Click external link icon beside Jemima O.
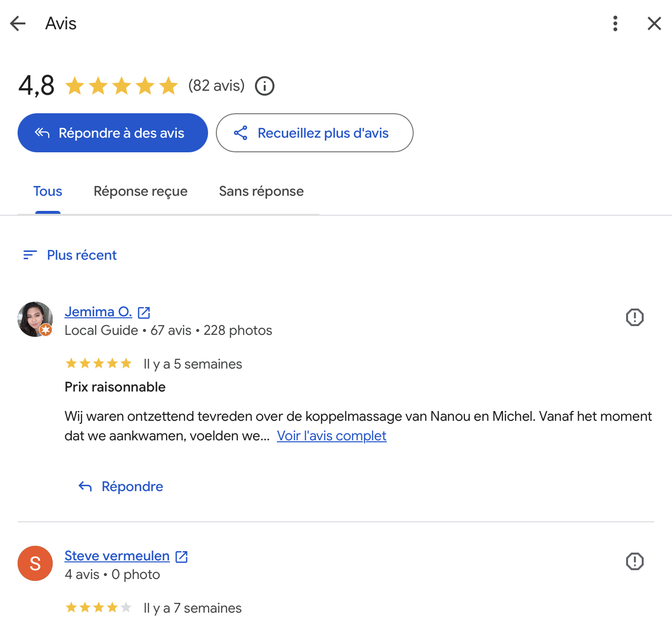Screen dimensions: 672x619 click(x=144, y=312)
